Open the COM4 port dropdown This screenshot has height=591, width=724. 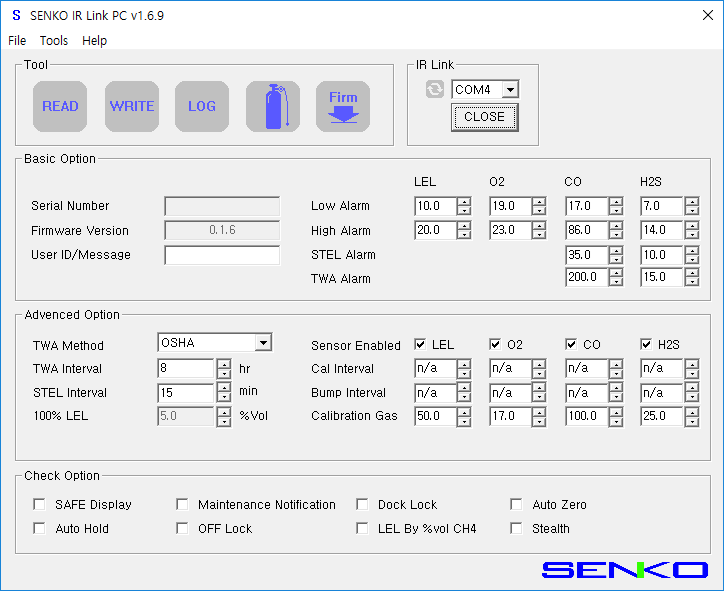[510, 90]
